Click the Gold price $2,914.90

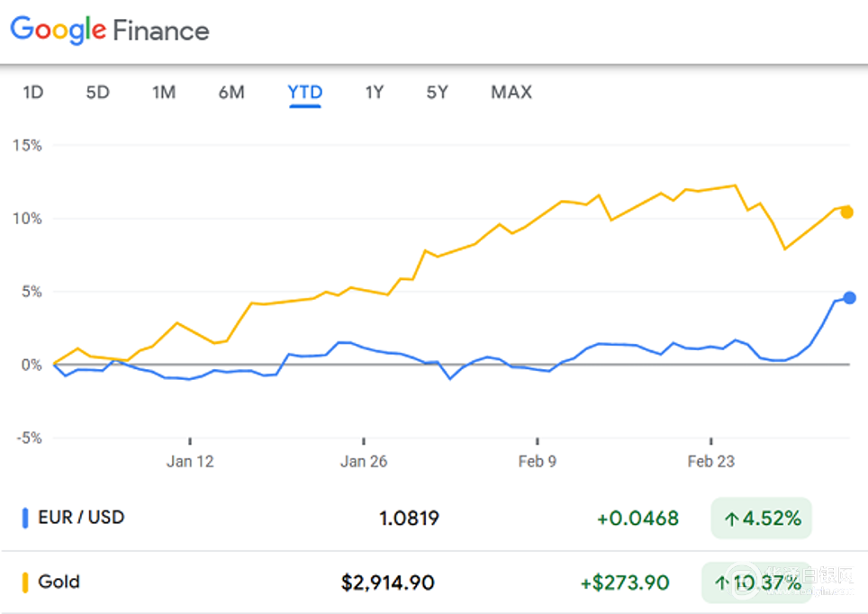point(387,582)
